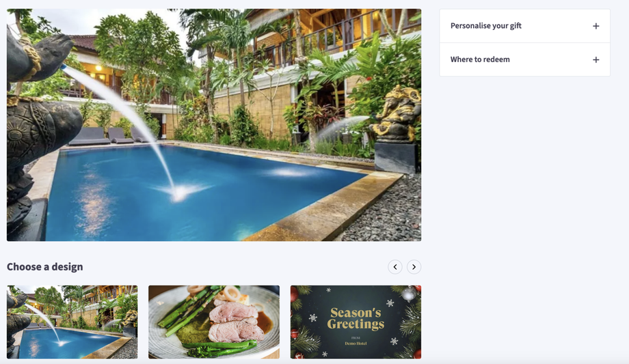Screen dimensions: 629x364
Task: Click Demo Hotel text on greeting card
Action: pos(356,344)
